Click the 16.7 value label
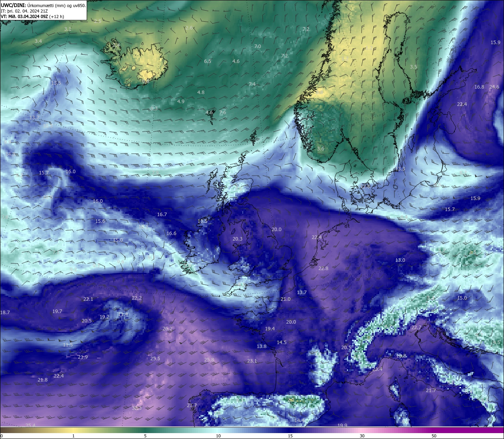The width and height of the screenshot is (504, 439). coord(162,215)
